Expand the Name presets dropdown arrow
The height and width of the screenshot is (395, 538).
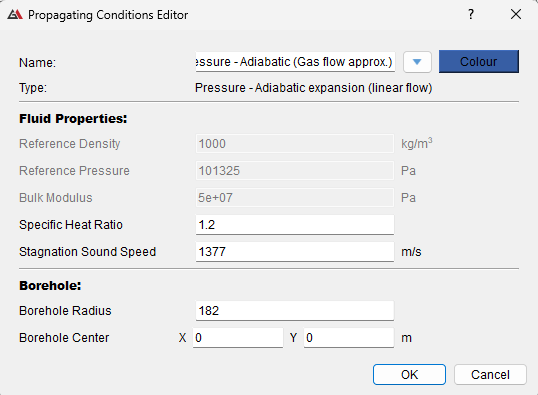pos(417,62)
